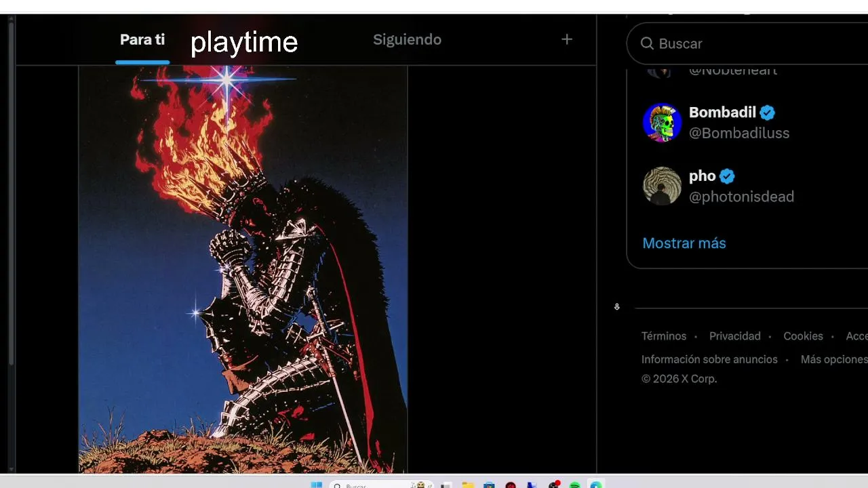This screenshot has height=488, width=868.
Task: Open pho's profile picture
Action: [662, 186]
